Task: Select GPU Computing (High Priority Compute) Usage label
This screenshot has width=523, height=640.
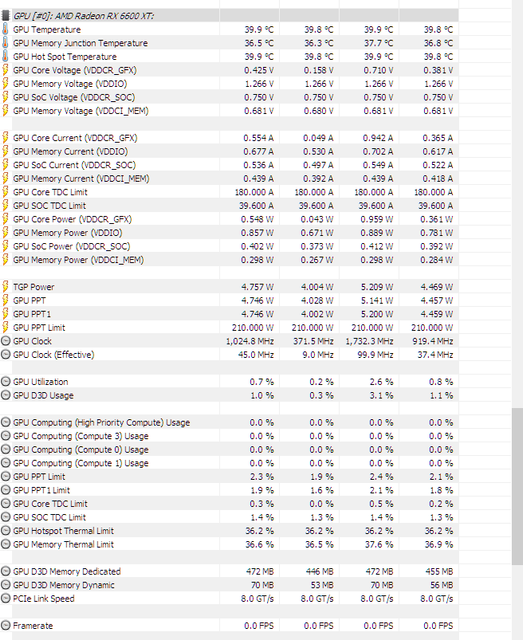Action: [x=102, y=422]
